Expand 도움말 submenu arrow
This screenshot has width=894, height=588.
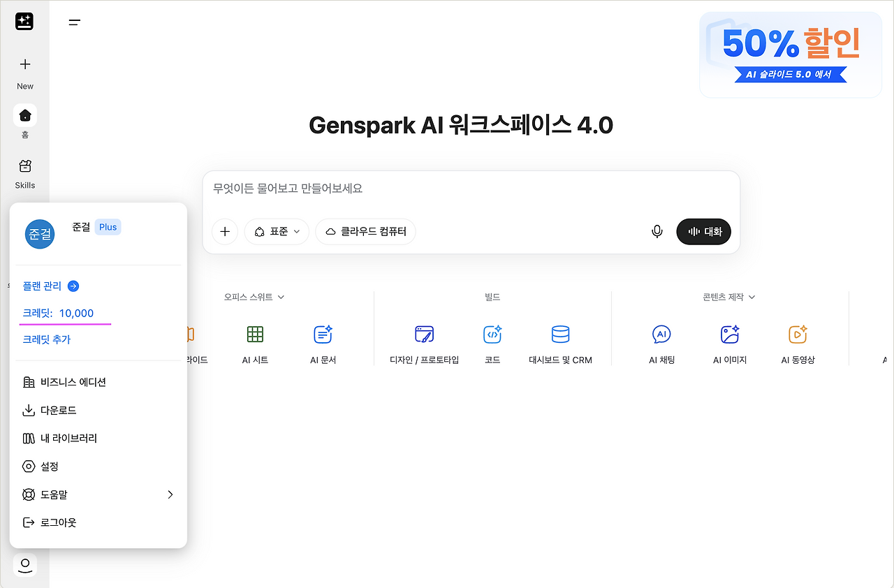point(170,494)
